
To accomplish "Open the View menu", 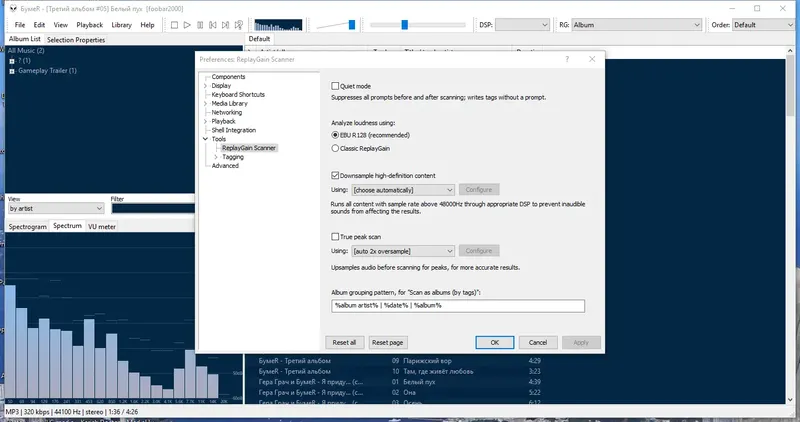I will [61, 24].
